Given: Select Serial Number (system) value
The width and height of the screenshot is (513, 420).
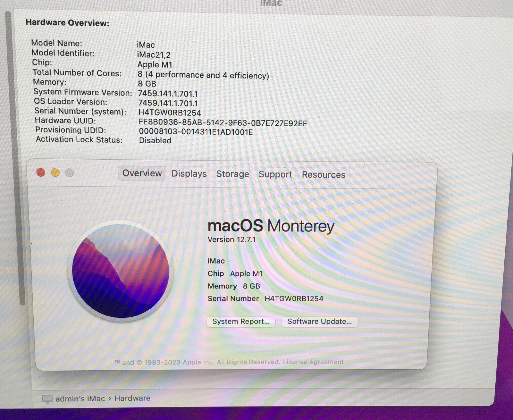Looking at the screenshot, I should click(x=170, y=113).
